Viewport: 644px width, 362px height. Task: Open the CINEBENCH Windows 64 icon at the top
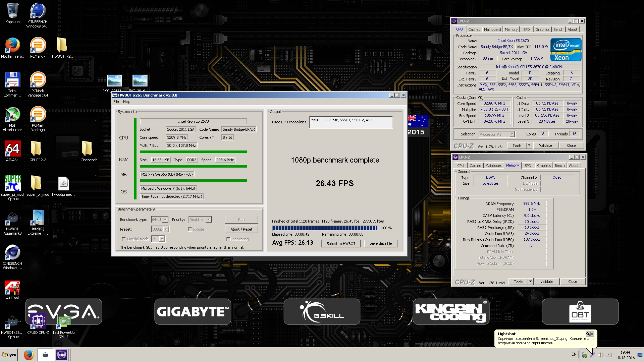pos(38,15)
